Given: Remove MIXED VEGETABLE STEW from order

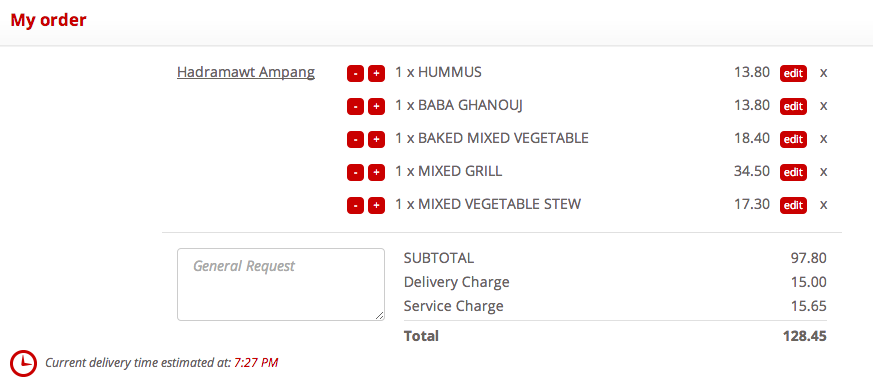Looking at the screenshot, I should [x=823, y=205].
